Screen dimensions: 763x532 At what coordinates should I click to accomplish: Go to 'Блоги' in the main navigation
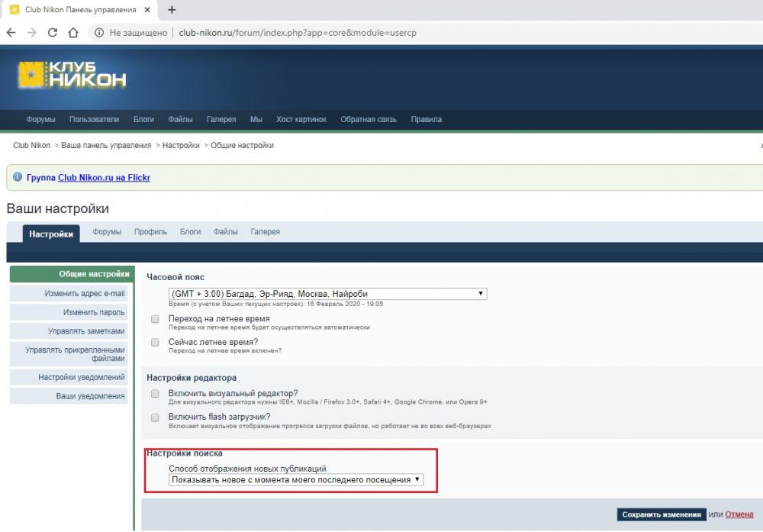[x=143, y=119]
